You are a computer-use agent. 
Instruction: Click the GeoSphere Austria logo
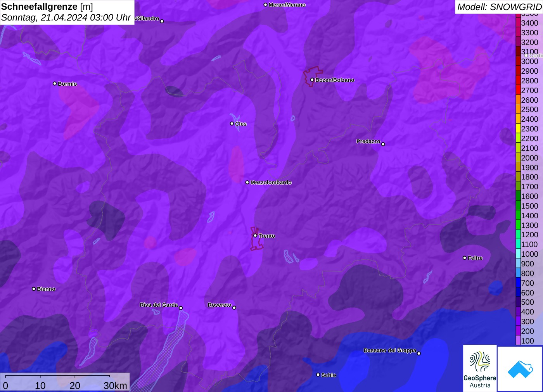pos(480,368)
